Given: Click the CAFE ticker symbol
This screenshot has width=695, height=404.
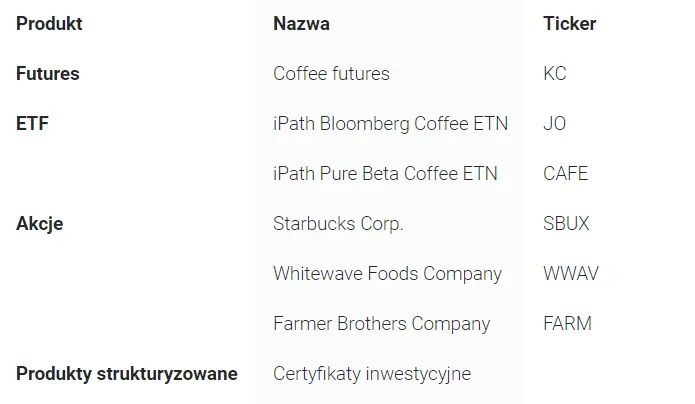Looking at the screenshot, I should coord(565,174).
